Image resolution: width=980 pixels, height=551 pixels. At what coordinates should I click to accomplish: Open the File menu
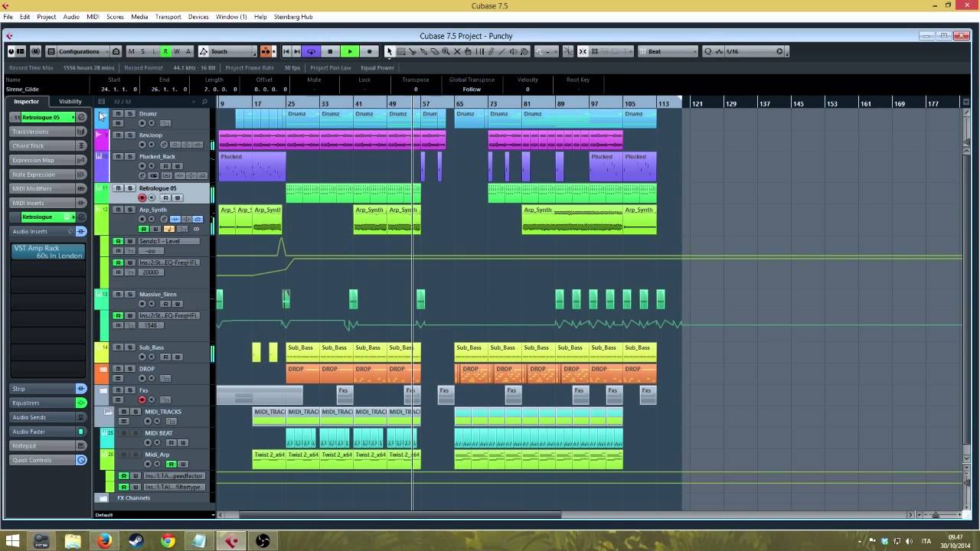point(8,17)
